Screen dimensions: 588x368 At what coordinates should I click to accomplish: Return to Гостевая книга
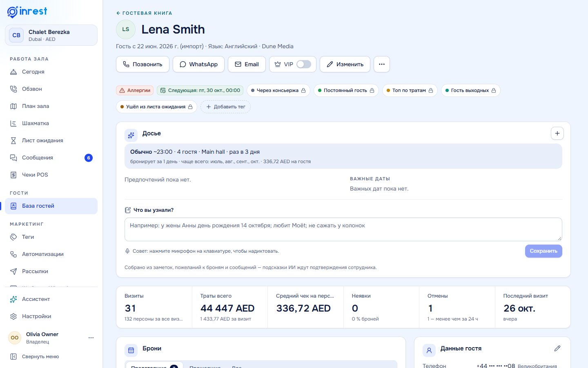(144, 13)
